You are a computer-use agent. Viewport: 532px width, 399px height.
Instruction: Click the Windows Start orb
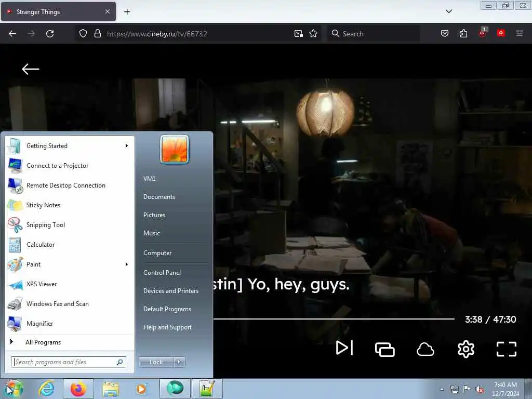(14, 389)
